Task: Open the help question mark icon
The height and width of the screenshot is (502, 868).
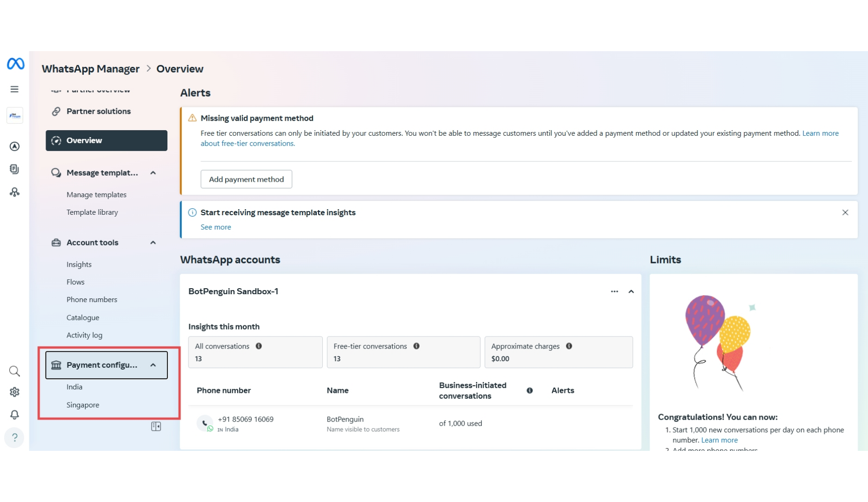Action: [x=14, y=437]
